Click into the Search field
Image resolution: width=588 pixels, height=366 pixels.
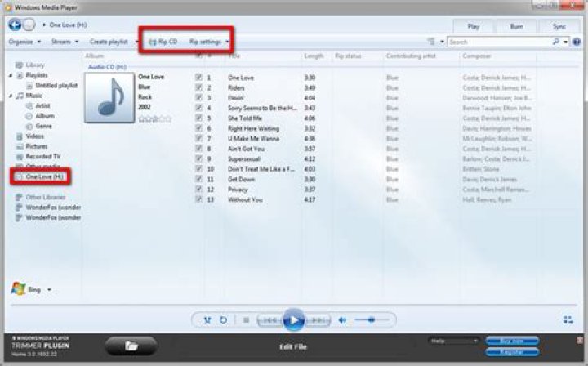coord(500,42)
